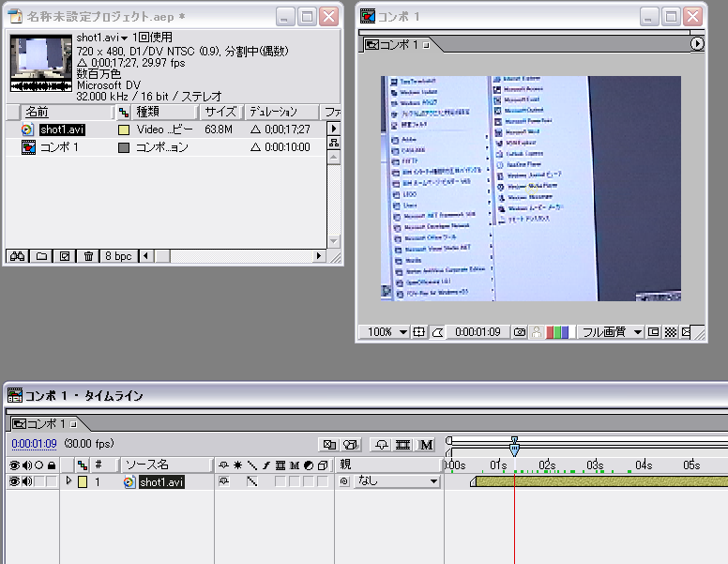The image size is (728, 564).
Task: Take a snapshot with the camera icon
Action: (520, 331)
